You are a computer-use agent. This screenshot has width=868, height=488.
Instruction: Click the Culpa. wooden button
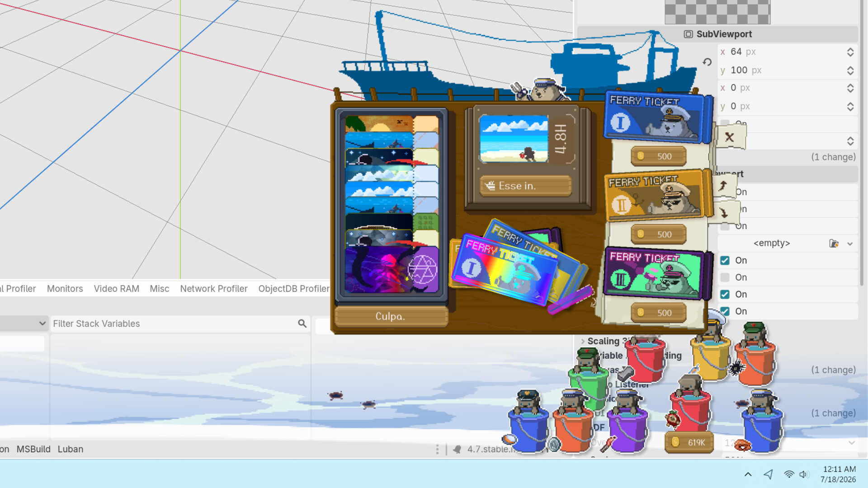click(391, 316)
